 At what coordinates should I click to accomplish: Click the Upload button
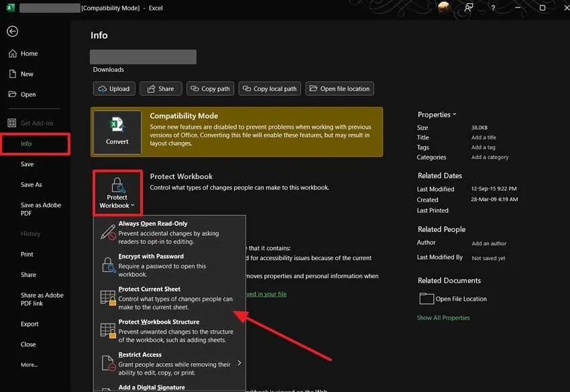pos(114,88)
